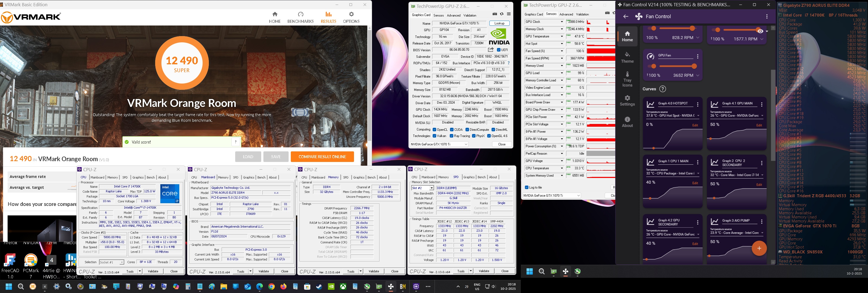Go back with Fan Control arrow
This screenshot has height=293, width=868.
point(626,17)
